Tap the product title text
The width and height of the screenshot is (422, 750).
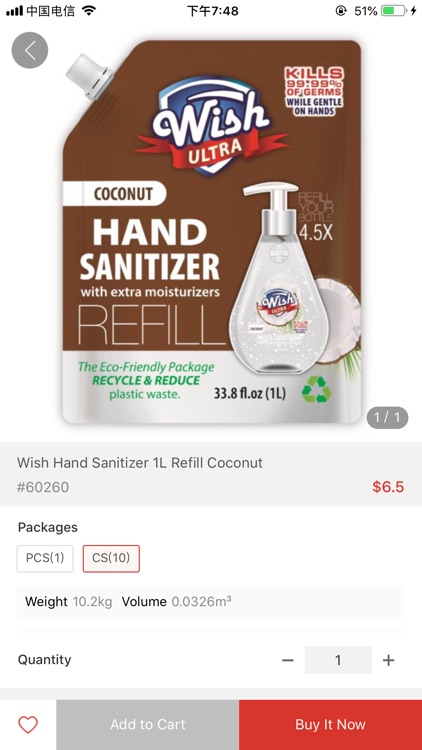pyautogui.click(x=140, y=463)
